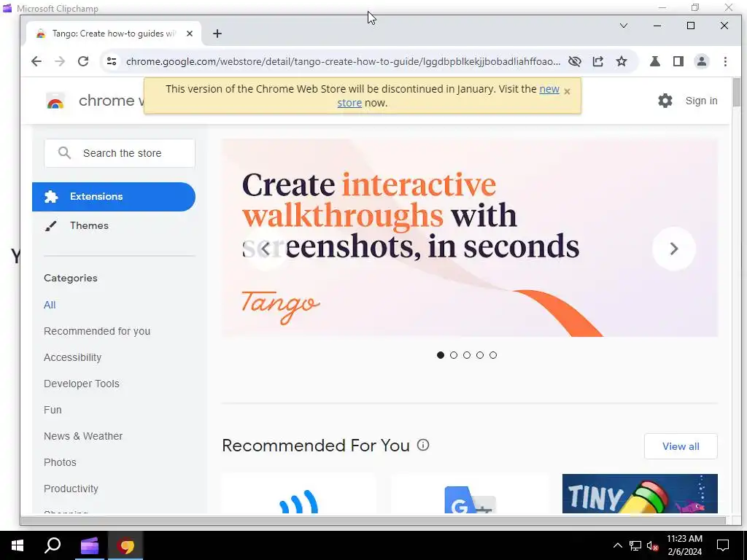
Task: Open web store settings gear
Action: coord(665,101)
